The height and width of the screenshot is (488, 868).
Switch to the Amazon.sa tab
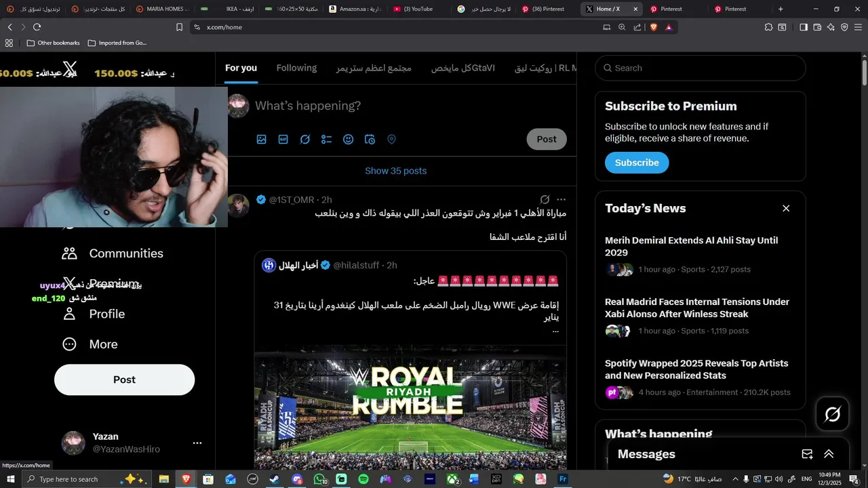pos(355,9)
